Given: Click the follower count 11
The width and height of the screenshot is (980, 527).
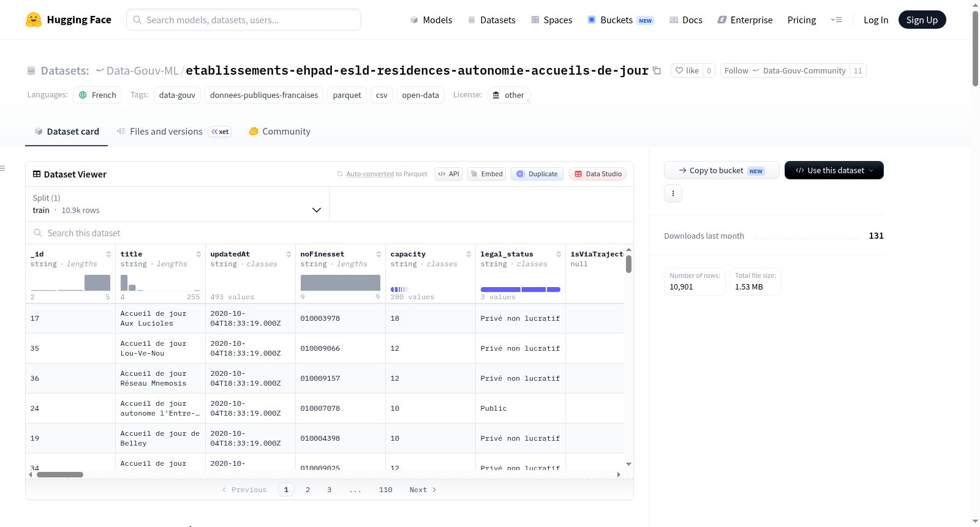Looking at the screenshot, I should 858,70.
